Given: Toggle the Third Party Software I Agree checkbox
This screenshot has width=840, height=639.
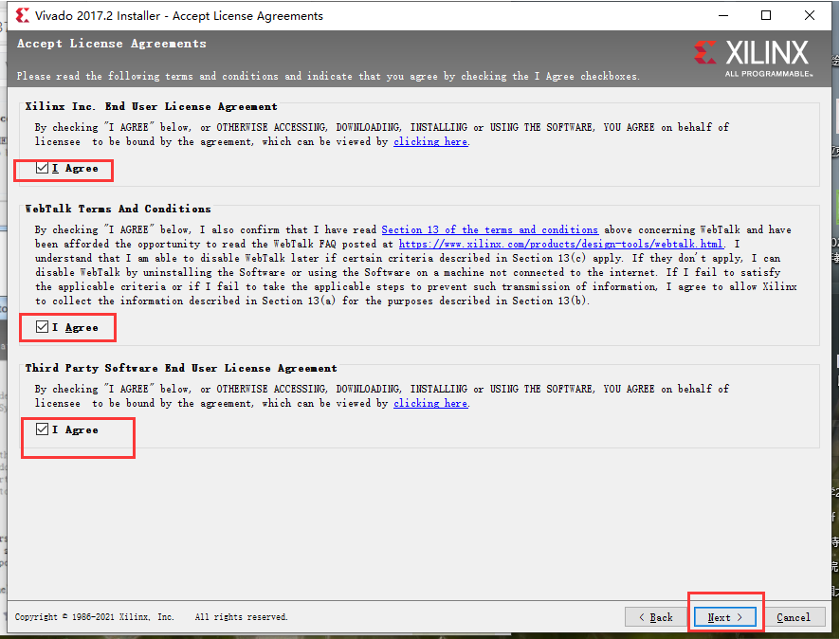Looking at the screenshot, I should tap(43, 429).
